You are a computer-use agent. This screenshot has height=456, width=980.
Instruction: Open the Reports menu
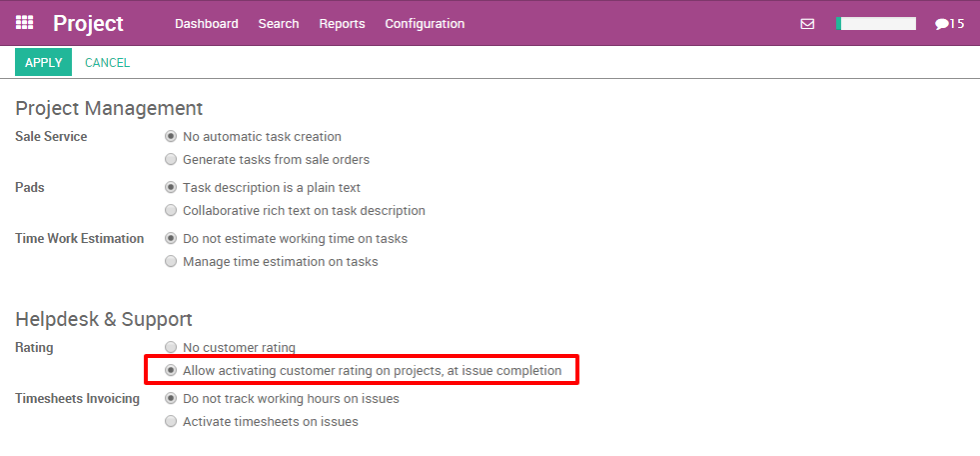coord(342,24)
